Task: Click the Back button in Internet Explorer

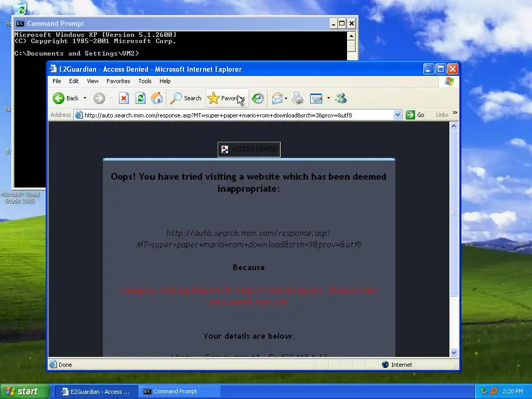Action: point(66,98)
